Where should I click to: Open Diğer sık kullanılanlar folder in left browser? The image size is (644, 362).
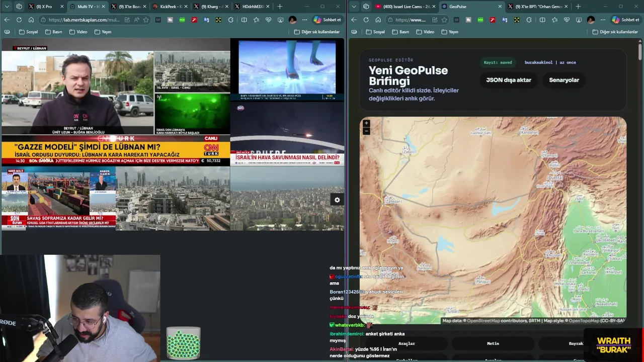(x=316, y=32)
